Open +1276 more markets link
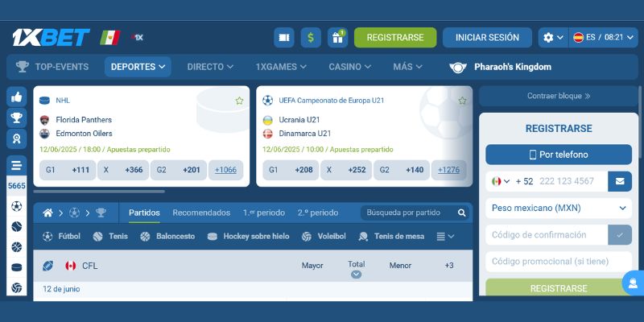Image resolution: width=644 pixels, height=322 pixels. point(448,170)
